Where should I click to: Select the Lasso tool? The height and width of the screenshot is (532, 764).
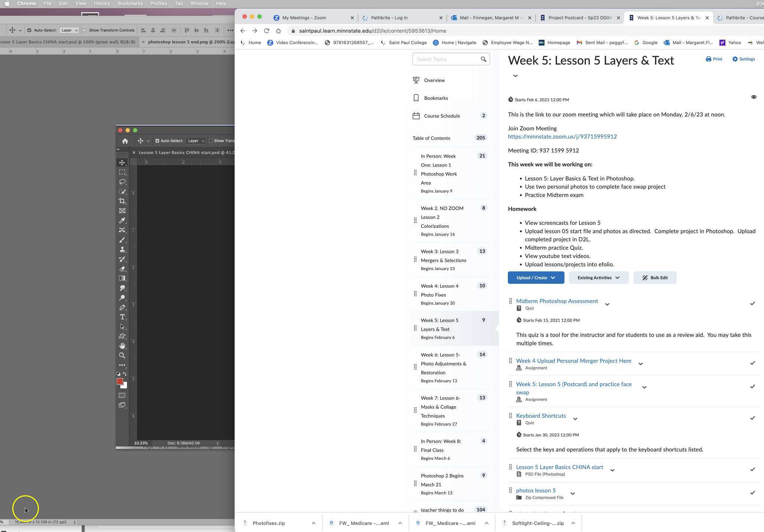[x=122, y=182]
